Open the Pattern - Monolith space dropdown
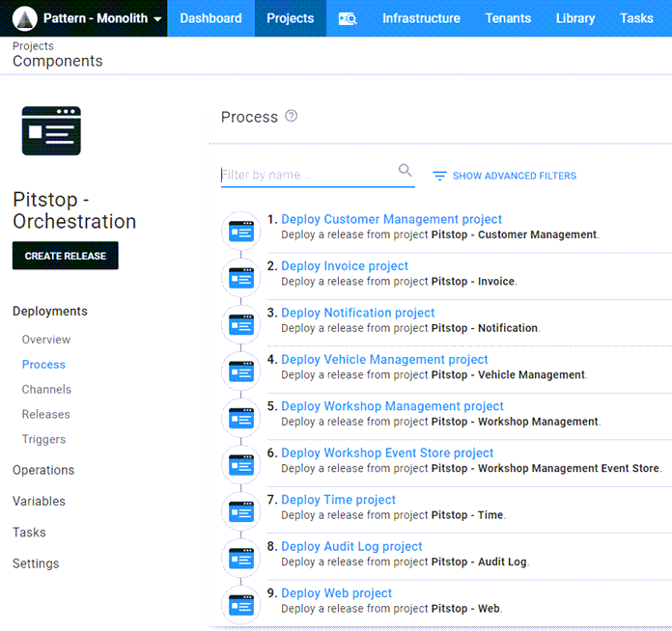Image resolution: width=672 pixels, height=631 pixels. pos(90,18)
